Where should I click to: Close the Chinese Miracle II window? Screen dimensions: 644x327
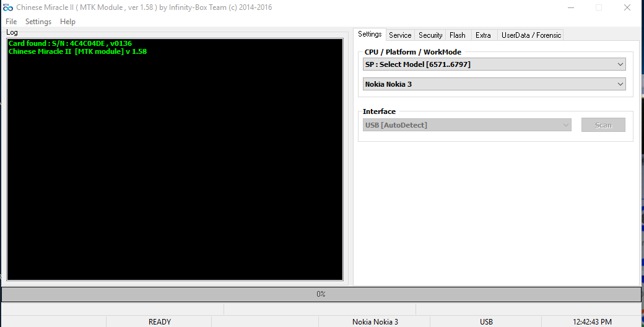[627, 7]
